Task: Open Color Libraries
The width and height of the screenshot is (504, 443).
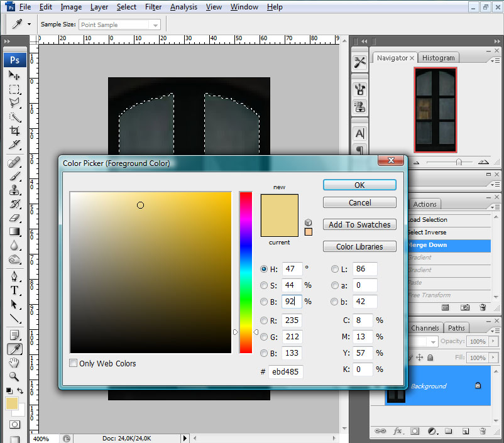Action: [x=359, y=246]
